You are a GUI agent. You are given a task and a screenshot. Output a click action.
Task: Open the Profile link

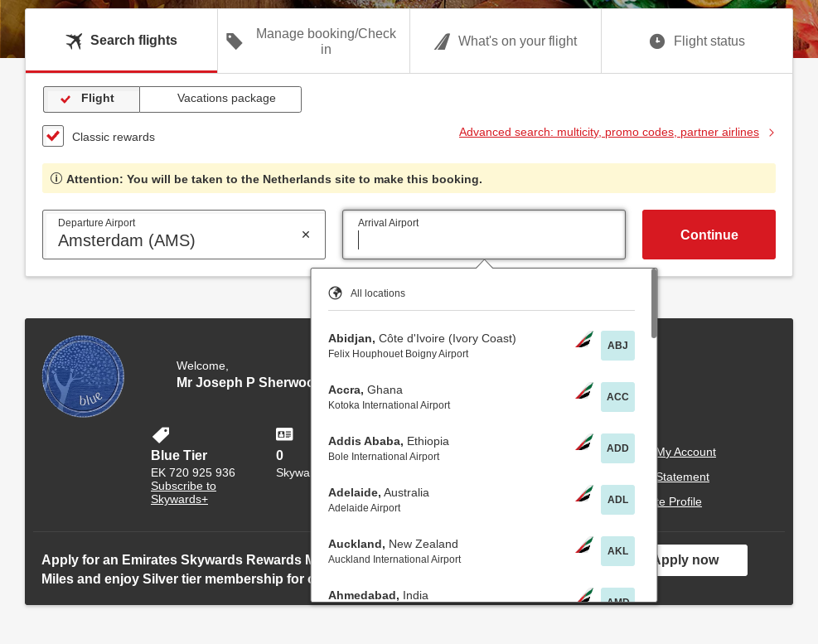[680, 501]
